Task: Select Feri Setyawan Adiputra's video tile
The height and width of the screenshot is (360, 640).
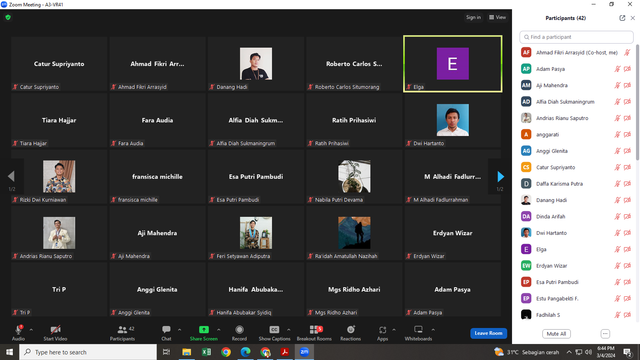Action: pyautogui.click(x=256, y=233)
